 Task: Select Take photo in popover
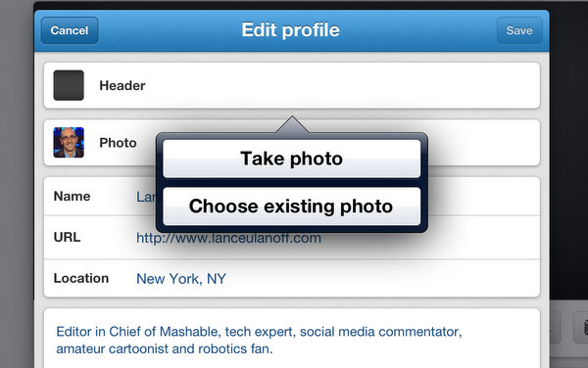(292, 159)
